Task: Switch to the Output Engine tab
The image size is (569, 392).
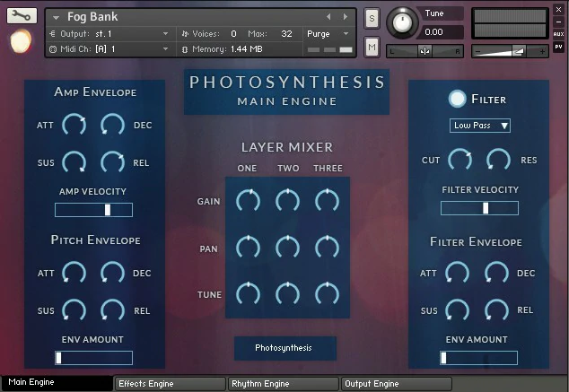Action: [x=397, y=384]
